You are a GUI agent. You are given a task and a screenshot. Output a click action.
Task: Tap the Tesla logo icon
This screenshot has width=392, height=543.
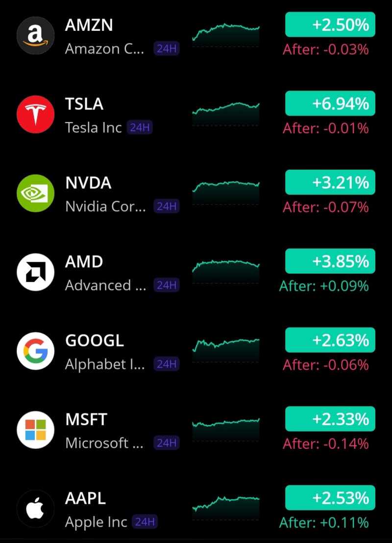click(34, 115)
